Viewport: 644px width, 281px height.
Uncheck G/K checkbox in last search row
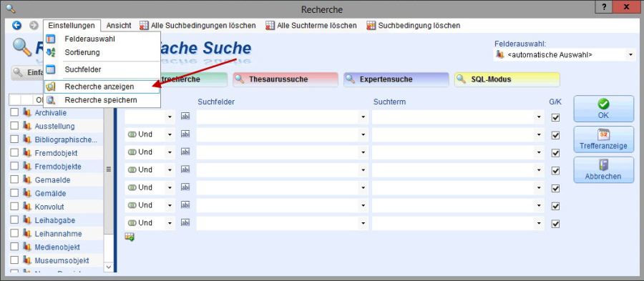tap(556, 224)
